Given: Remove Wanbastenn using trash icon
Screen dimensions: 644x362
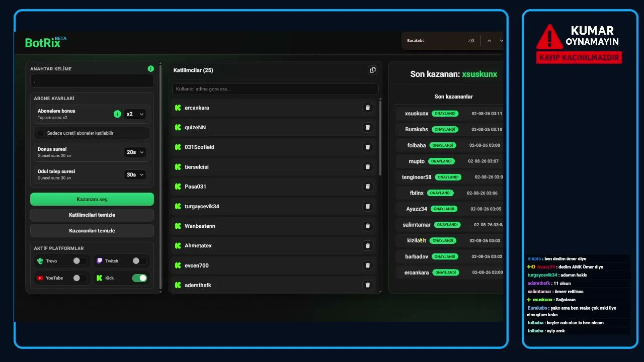Looking at the screenshot, I should coord(367,226).
